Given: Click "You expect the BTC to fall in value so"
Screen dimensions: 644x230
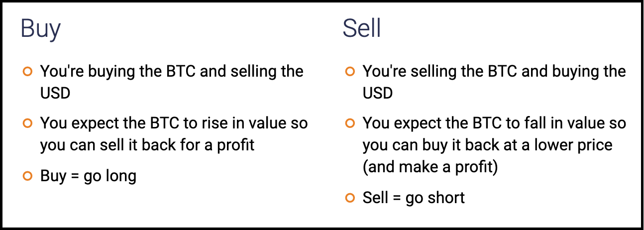Looking at the screenshot, I should pos(494,123).
